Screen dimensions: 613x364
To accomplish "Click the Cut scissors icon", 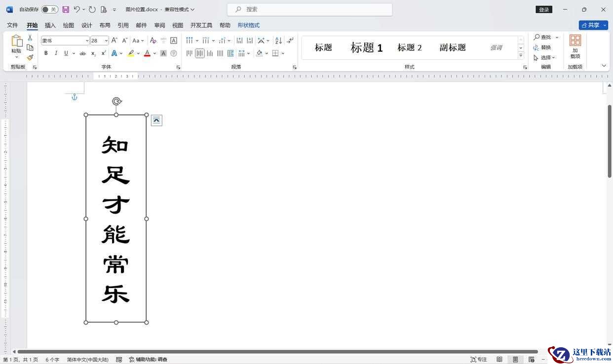I will [30, 37].
